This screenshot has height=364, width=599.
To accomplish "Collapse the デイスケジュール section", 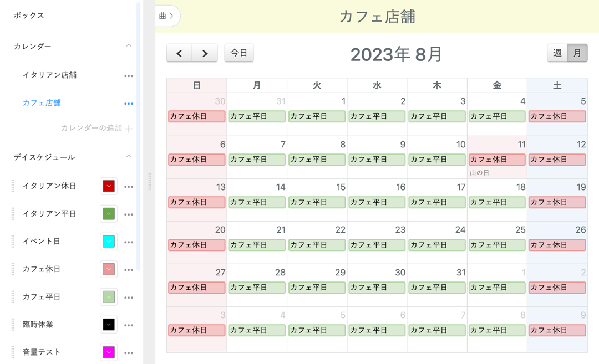I will click(x=129, y=157).
